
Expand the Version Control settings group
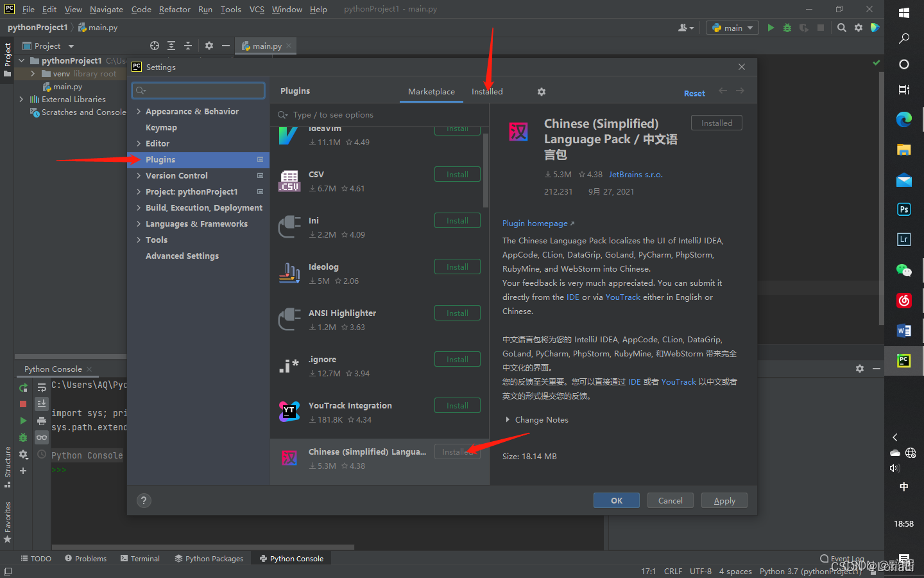point(139,176)
